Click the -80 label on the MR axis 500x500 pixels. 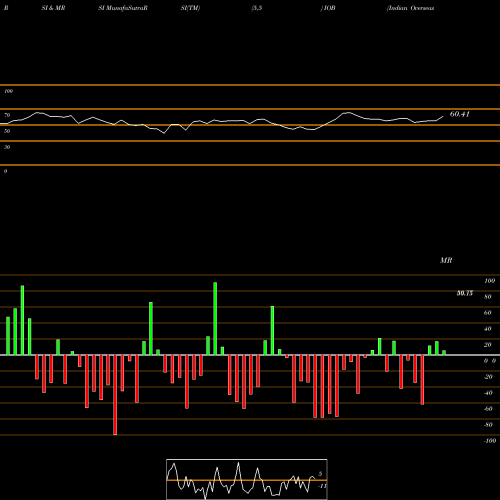488,425
